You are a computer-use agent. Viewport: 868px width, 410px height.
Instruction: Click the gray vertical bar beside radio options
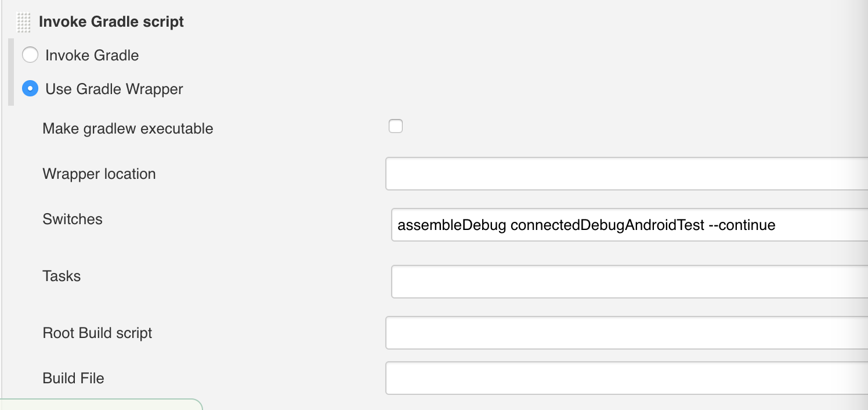11,72
